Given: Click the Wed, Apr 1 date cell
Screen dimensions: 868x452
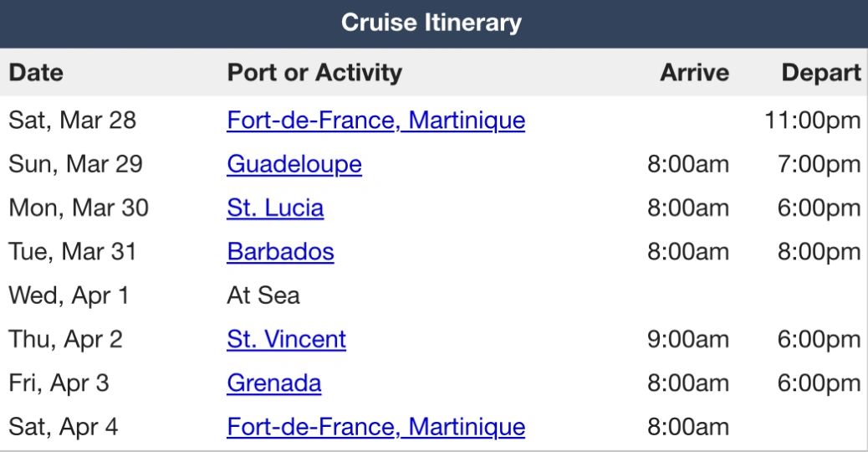Looking at the screenshot, I should pyautogui.click(x=69, y=295).
